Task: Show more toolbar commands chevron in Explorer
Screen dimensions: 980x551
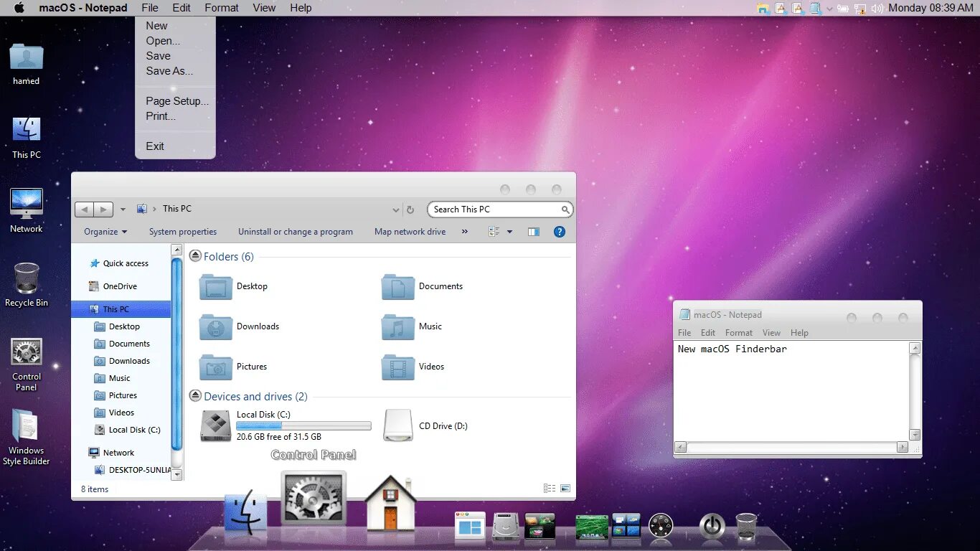Action: pyautogui.click(x=465, y=232)
